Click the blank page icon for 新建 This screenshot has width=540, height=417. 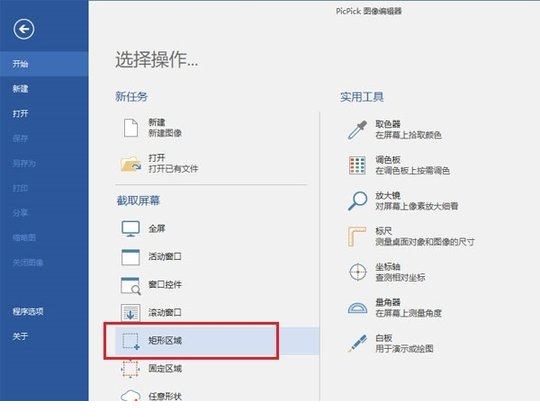point(131,128)
